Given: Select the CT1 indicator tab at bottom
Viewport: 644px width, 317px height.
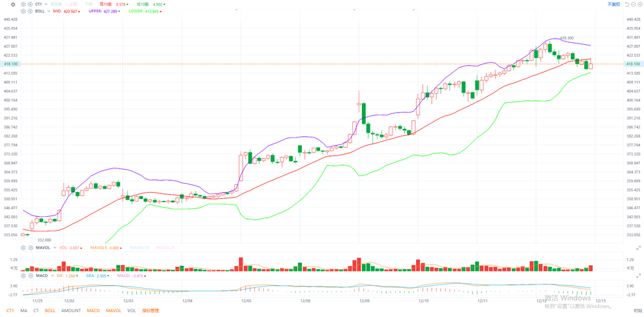Looking at the screenshot, I should [10, 311].
